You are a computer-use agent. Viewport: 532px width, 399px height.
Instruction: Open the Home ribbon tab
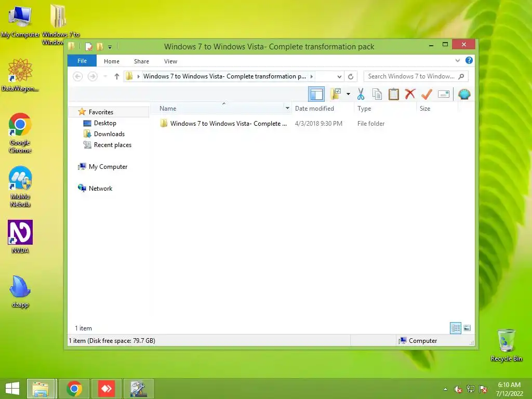pos(112,61)
